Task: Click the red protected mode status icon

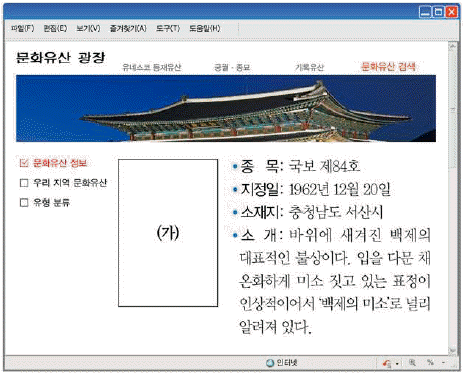Action: [387, 363]
